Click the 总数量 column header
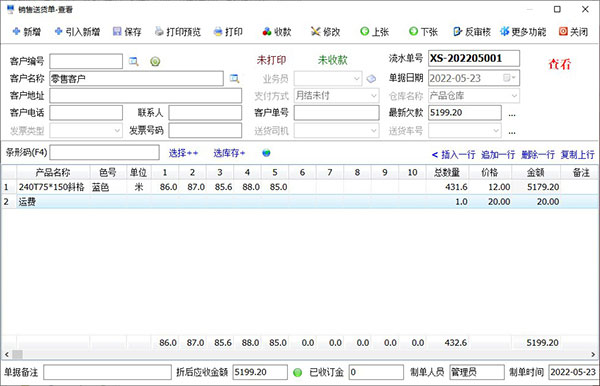 coord(447,173)
